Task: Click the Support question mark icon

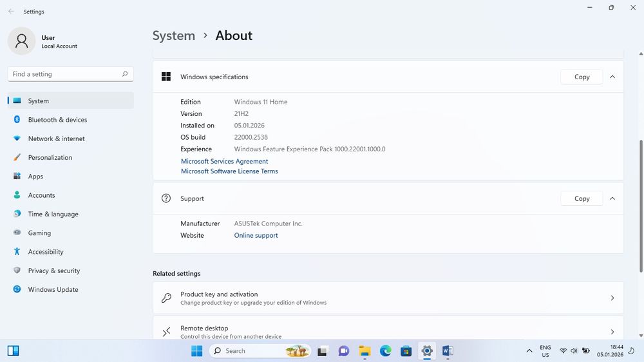Action: point(166,198)
